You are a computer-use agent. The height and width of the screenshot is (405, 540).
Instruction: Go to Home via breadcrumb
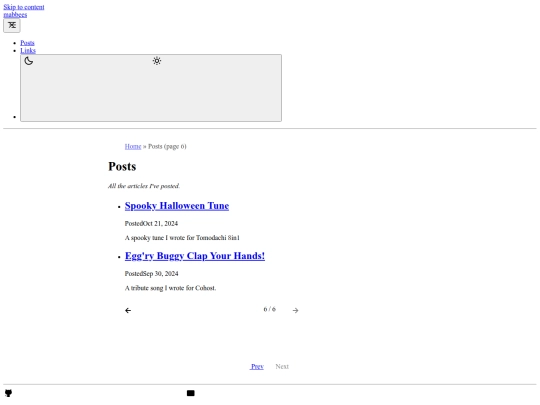tap(133, 146)
